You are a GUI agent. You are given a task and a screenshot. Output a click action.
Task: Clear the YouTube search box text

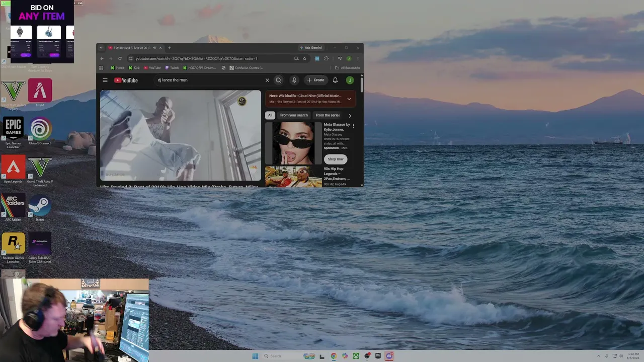267,80
